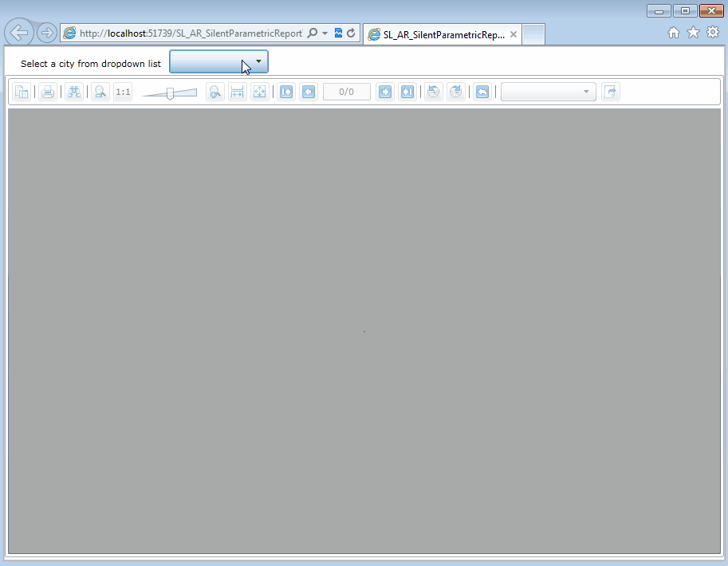
Task: Open browser Tools gear menu
Action: click(x=713, y=32)
